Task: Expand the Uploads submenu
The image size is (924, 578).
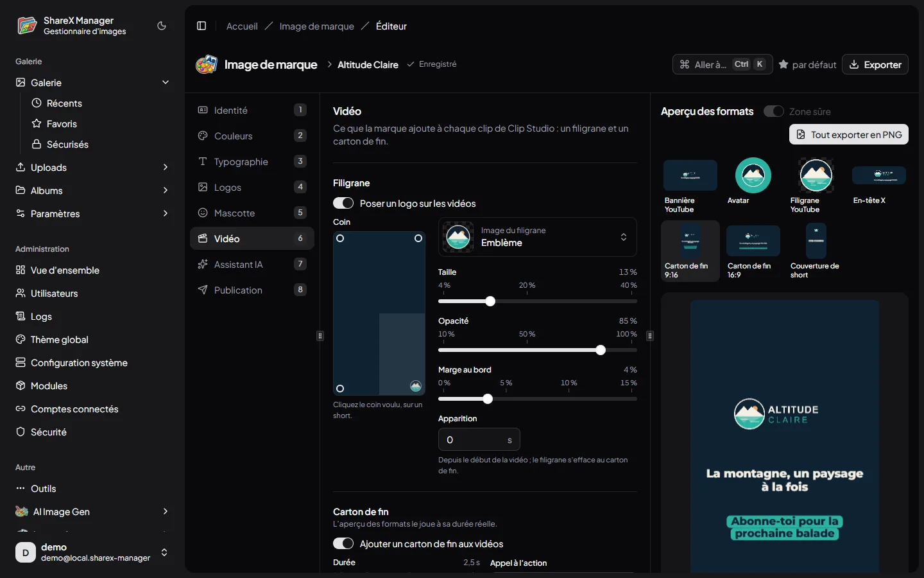Action: click(x=166, y=167)
